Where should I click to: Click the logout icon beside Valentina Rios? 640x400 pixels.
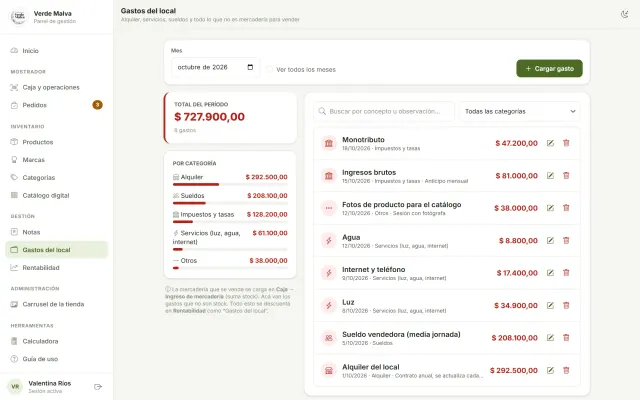pyautogui.click(x=98, y=387)
